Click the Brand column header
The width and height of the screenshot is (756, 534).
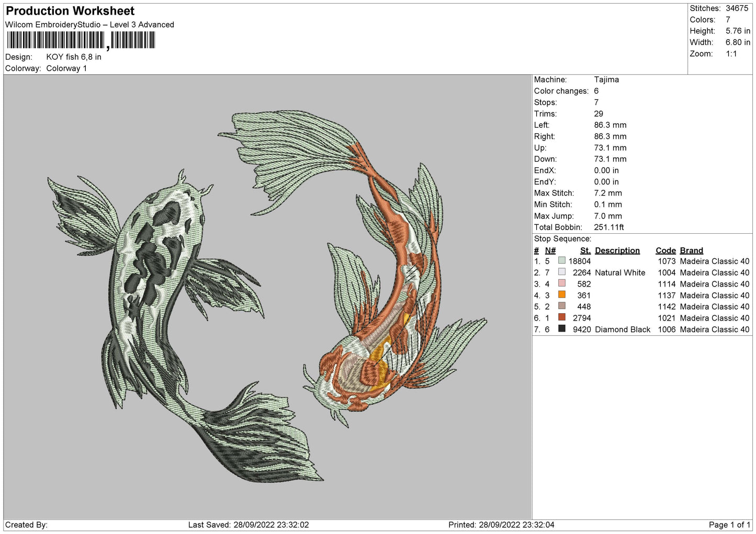point(691,251)
